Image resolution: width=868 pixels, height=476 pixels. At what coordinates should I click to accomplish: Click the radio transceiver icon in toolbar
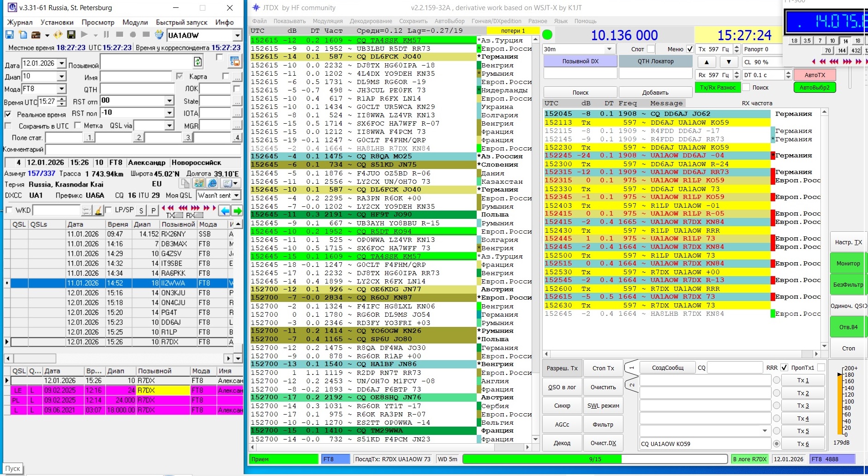point(36,35)
